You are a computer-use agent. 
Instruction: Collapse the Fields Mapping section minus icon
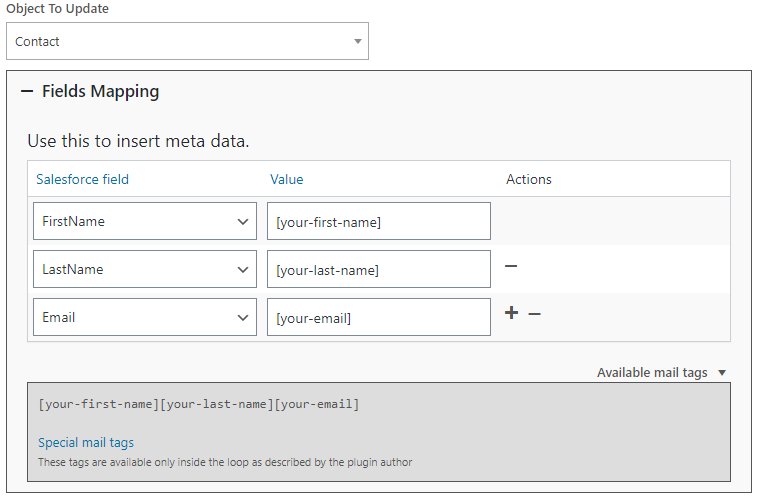click(27, 92)
